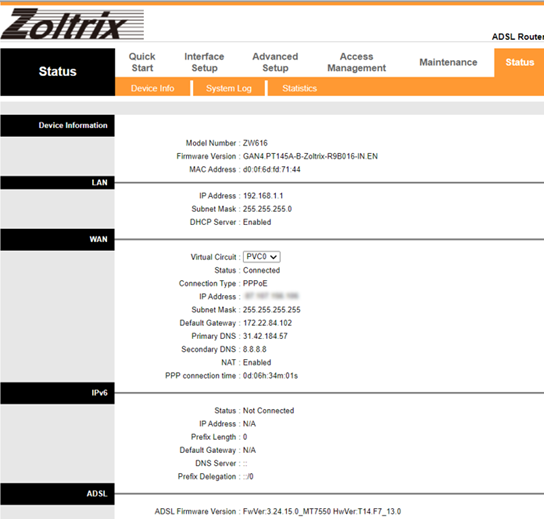Switch to the Interface Setup tab
544x519 pixels.
coord(204,62)
